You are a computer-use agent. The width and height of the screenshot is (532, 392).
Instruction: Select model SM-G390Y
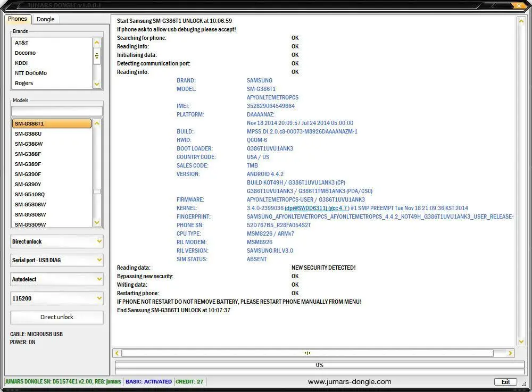tap(52, 185)
